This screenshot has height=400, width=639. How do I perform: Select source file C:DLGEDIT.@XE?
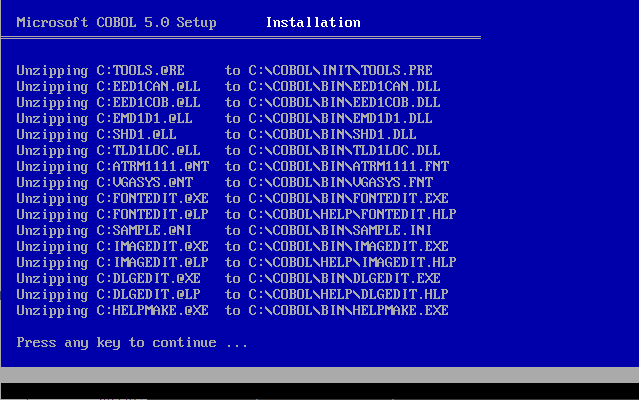point(148,279)
